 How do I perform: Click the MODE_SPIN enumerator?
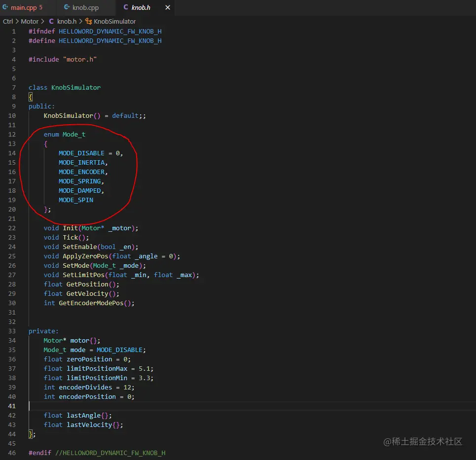pos(76,200)
